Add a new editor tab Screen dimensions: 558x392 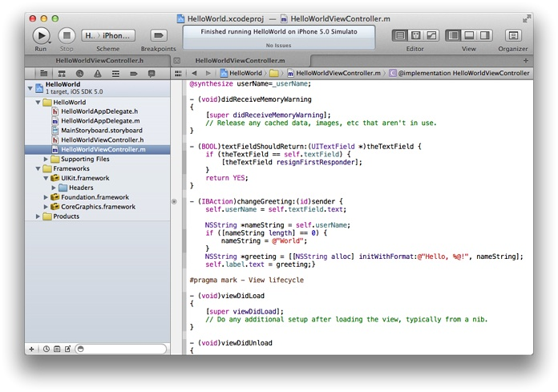[x=526, y=60]
